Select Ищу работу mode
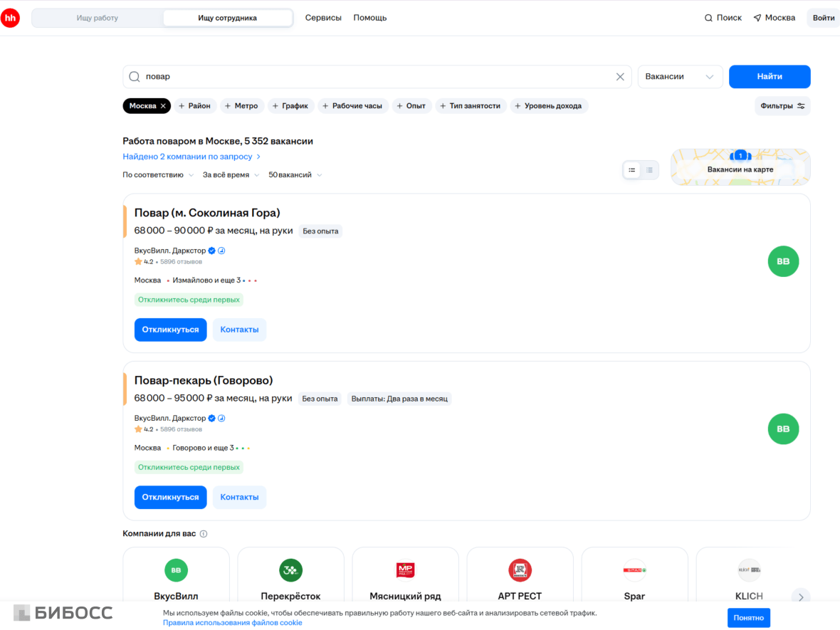Screen dimensions: 840x630 click(98, 18)
